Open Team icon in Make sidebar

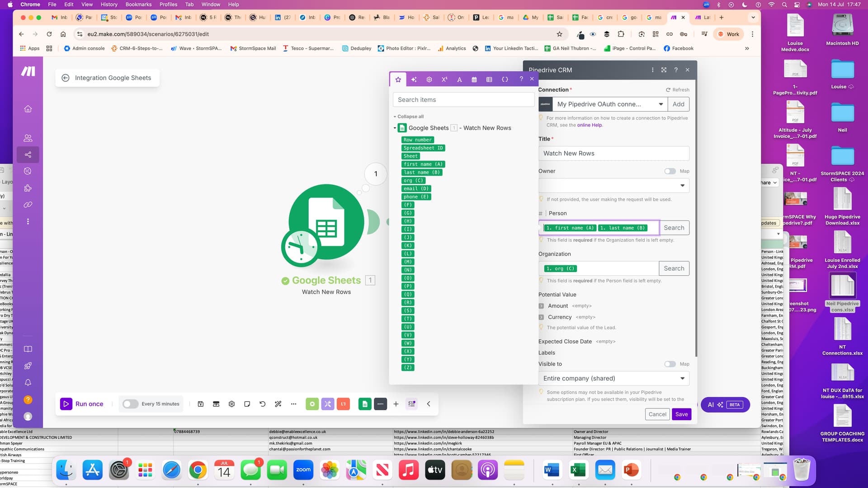point(28,138)
